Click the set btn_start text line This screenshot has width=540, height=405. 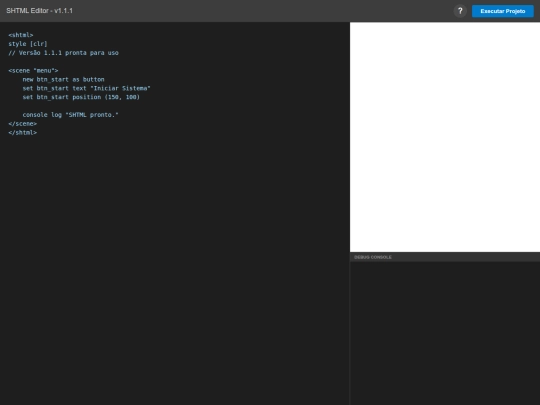[x=86, y=88]
